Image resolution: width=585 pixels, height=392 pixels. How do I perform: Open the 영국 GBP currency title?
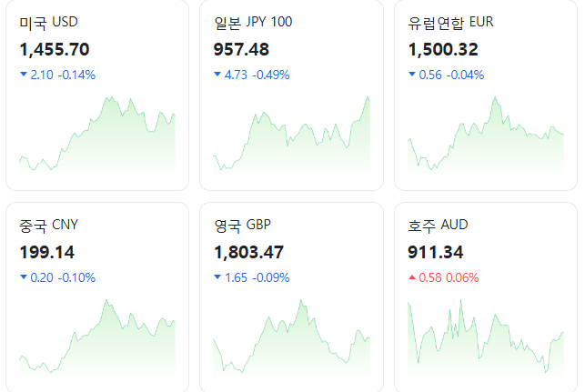point(243,226)
